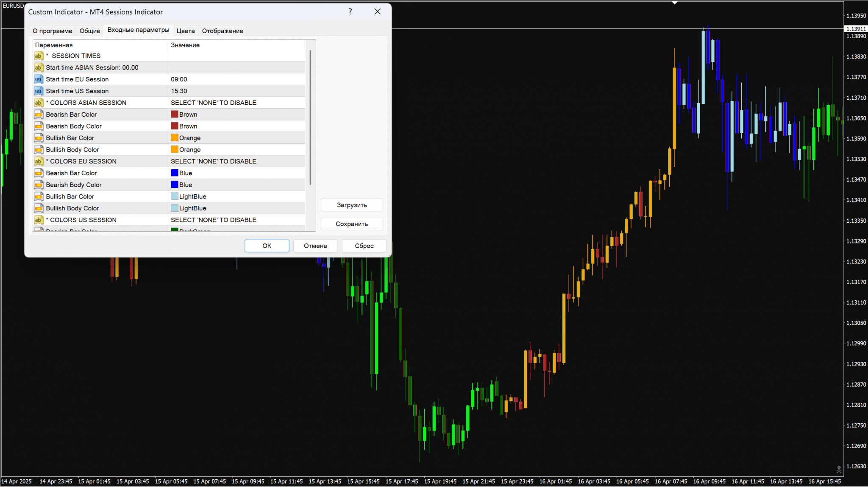
Task: Switch to the Отображение tab
Action: pos(223,31)
